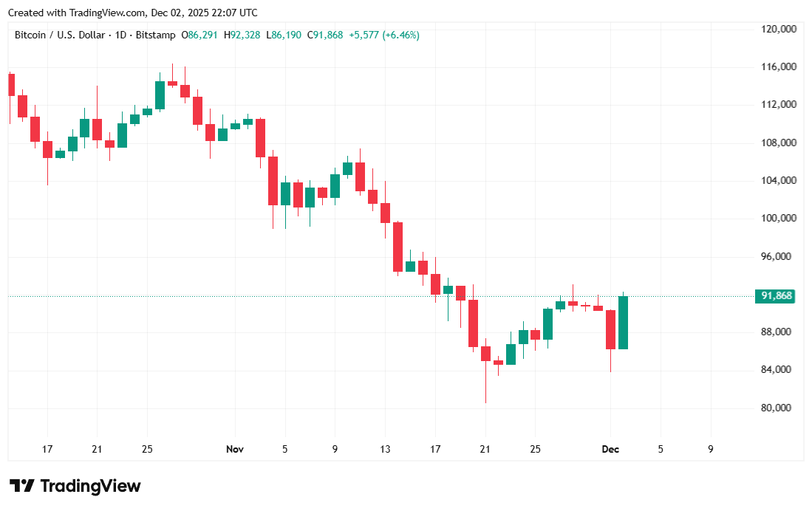812x511 pixels.
Task: Click the 13 date label on time axis
Action: point(385,449)
